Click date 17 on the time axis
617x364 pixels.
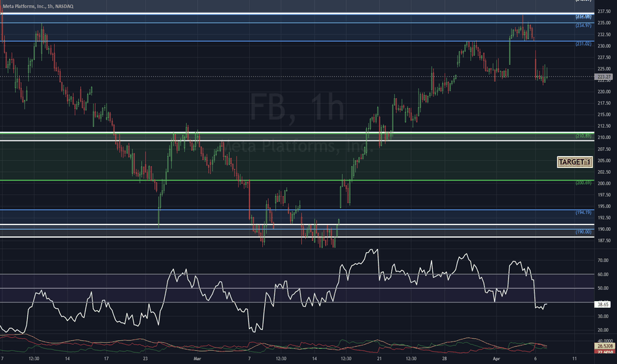coord(106,359)
